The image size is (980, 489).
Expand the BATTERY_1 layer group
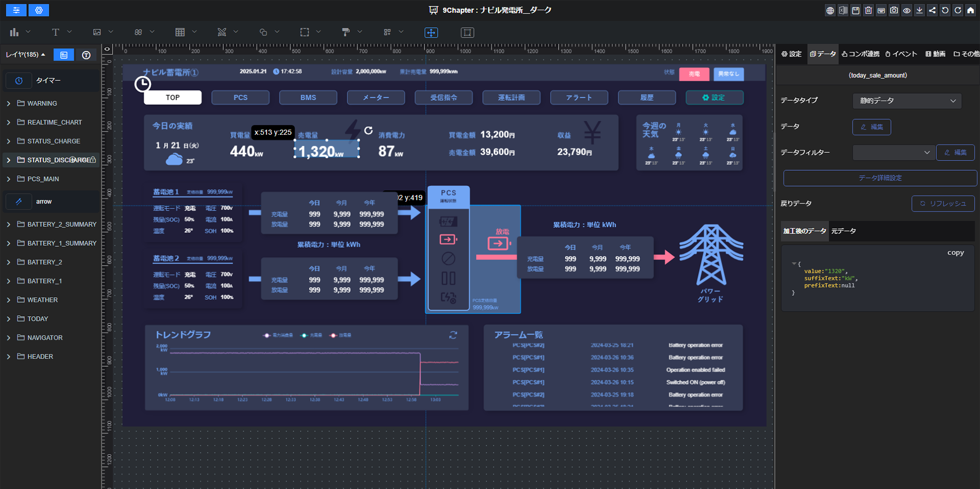pos(9,281)
